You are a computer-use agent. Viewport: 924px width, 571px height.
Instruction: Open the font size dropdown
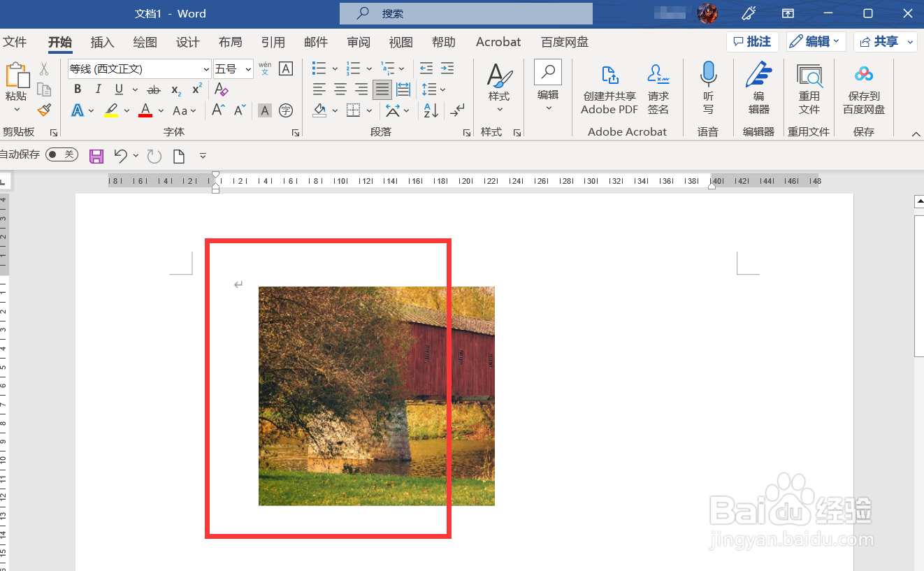click(x=248, y=69)
